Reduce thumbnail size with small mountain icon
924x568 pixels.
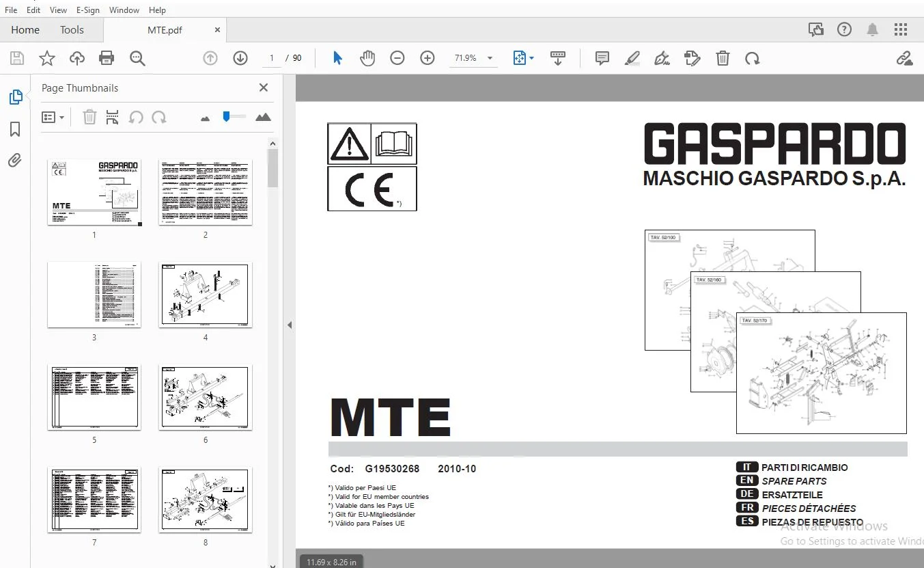point(205,118)
